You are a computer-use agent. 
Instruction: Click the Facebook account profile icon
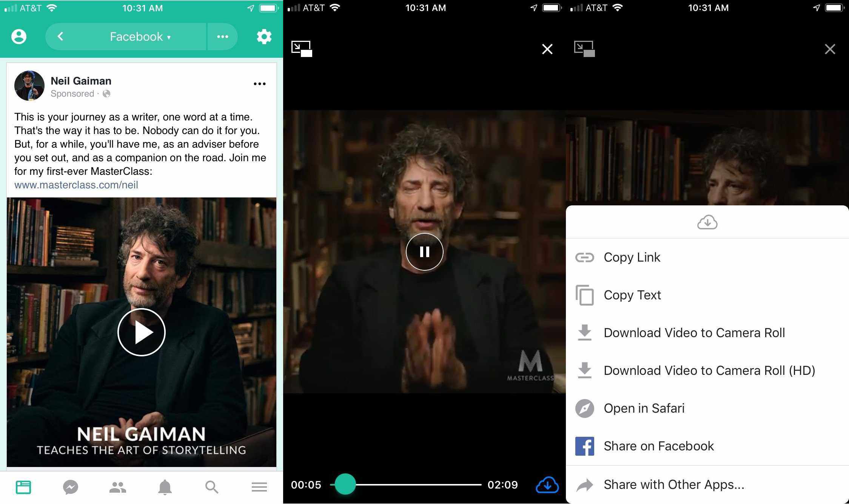point(17,36)
